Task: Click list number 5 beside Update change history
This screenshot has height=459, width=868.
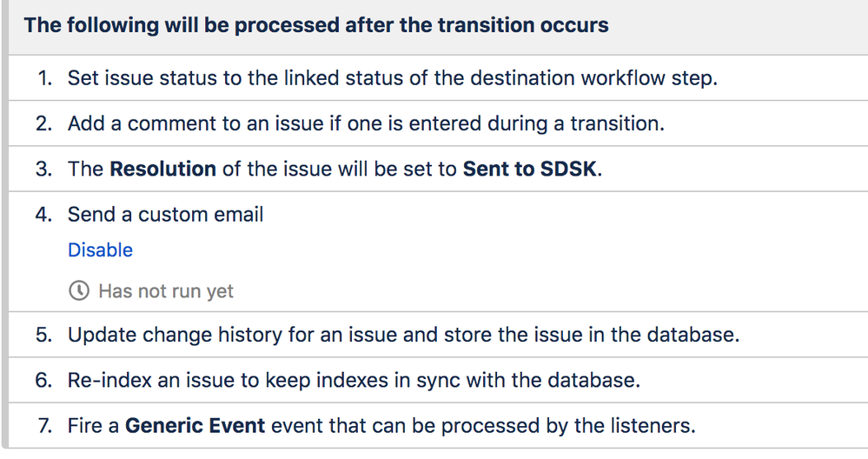Action: (x=43, y=335)
